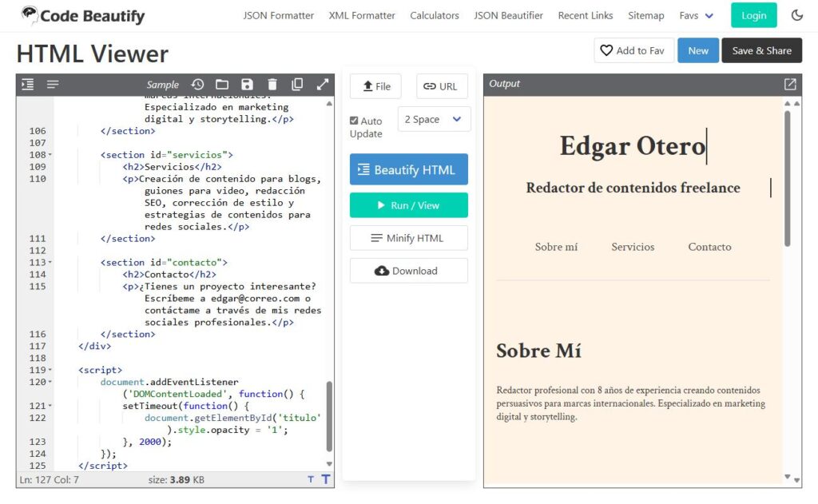The width and height of the screenshot is (818, 504).
Task: Click the Minify HTML button
Action: point(408,238)
